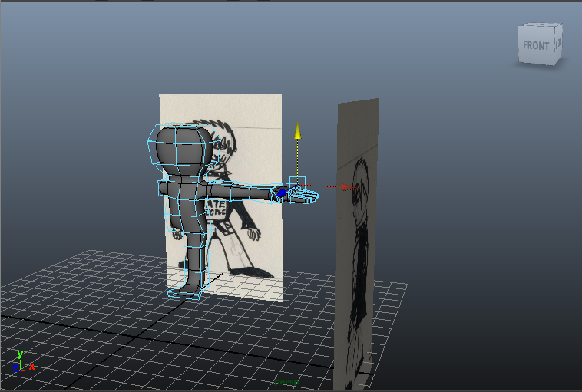Grab the yellow Y-axis move arrow
Viewport: 582px width, 392px height.
point(297,131)
